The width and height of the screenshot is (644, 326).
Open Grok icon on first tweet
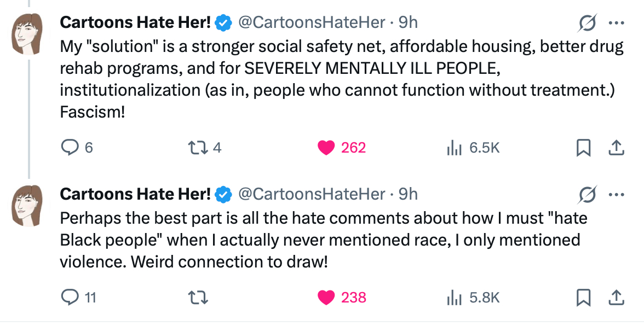[587, 23]
